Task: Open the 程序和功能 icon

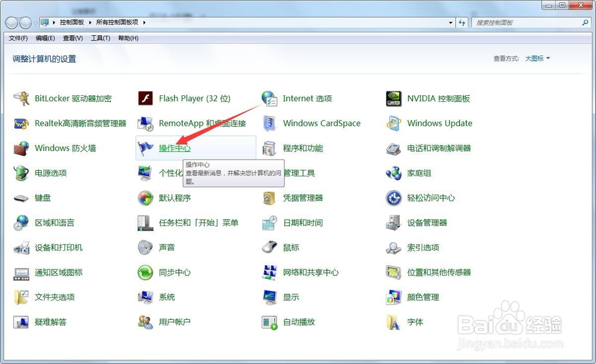Action: point(269,148)
